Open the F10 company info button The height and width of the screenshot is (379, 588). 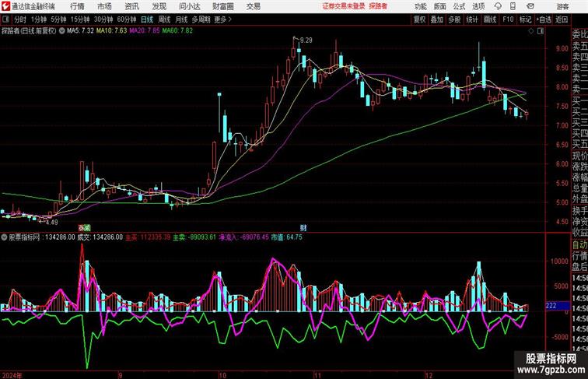click(508, 19)
